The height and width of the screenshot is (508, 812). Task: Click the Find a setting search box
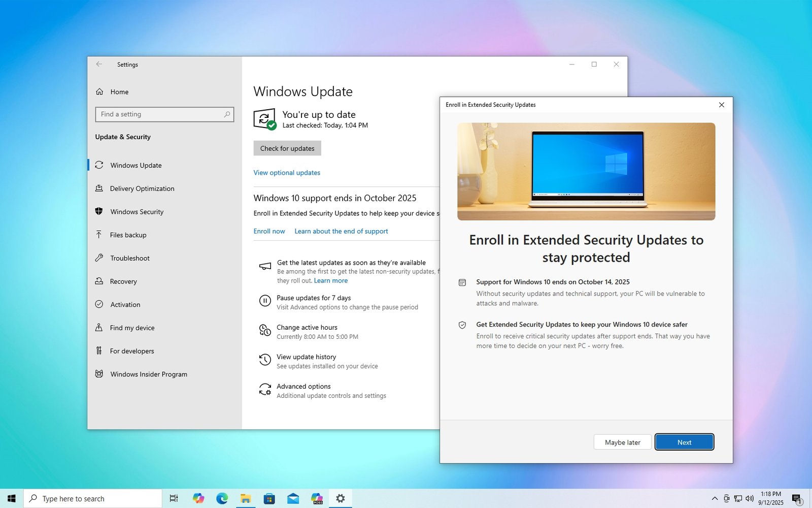click(x=164, y=114)
